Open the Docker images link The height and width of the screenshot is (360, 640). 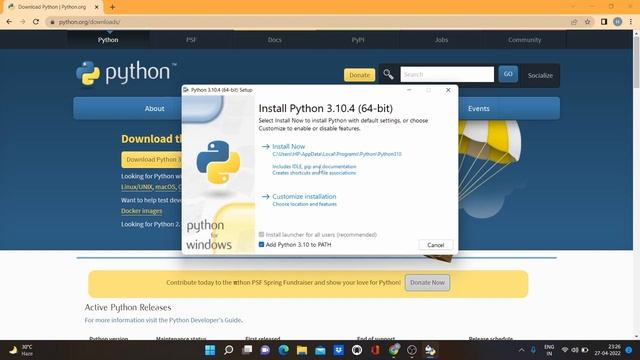(141, 211)
